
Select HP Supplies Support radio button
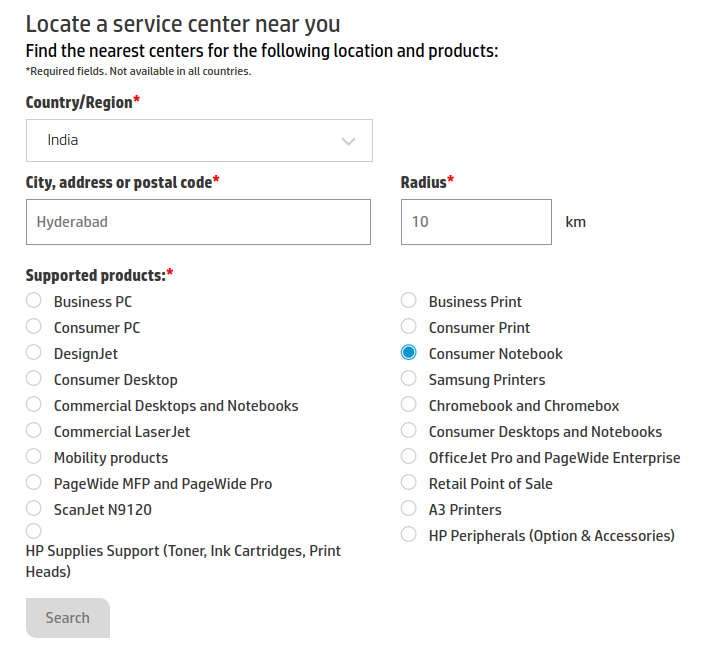point(34,531)
